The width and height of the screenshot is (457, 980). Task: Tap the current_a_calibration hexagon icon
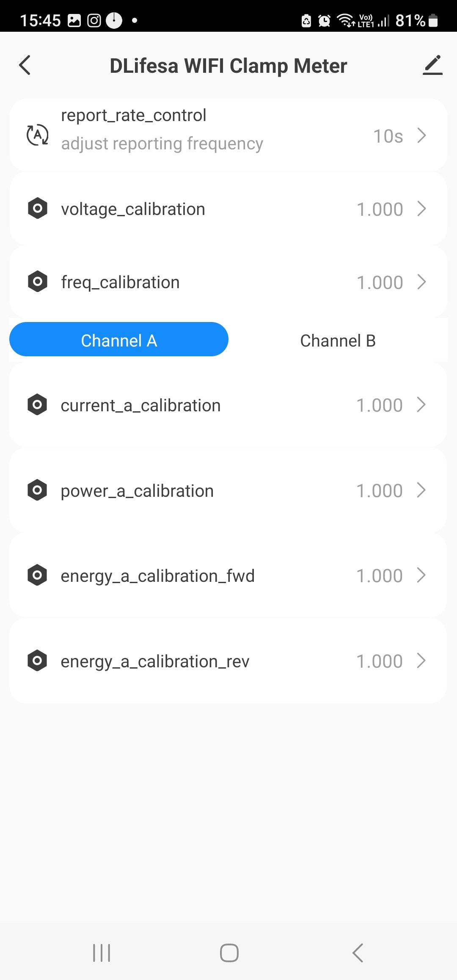click(37, 405)
